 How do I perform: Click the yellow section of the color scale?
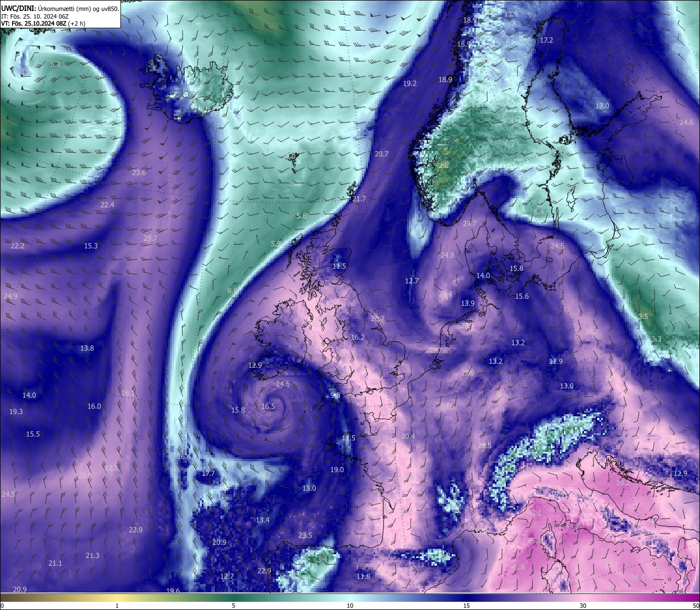point(117,597)
